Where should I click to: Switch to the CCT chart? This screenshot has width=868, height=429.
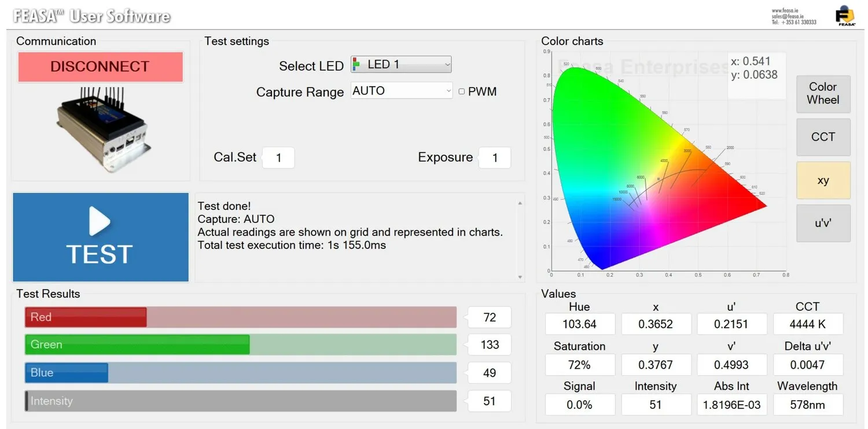[823, 137]
